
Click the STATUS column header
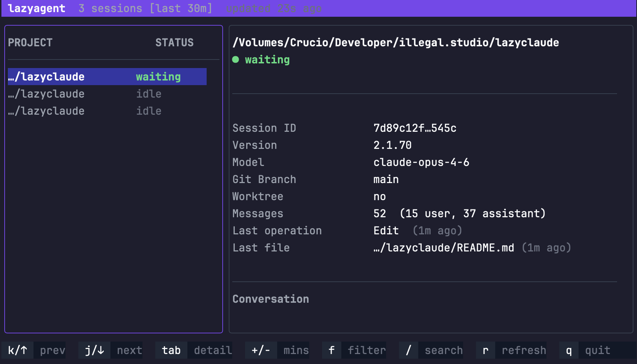tap(174, 43)
